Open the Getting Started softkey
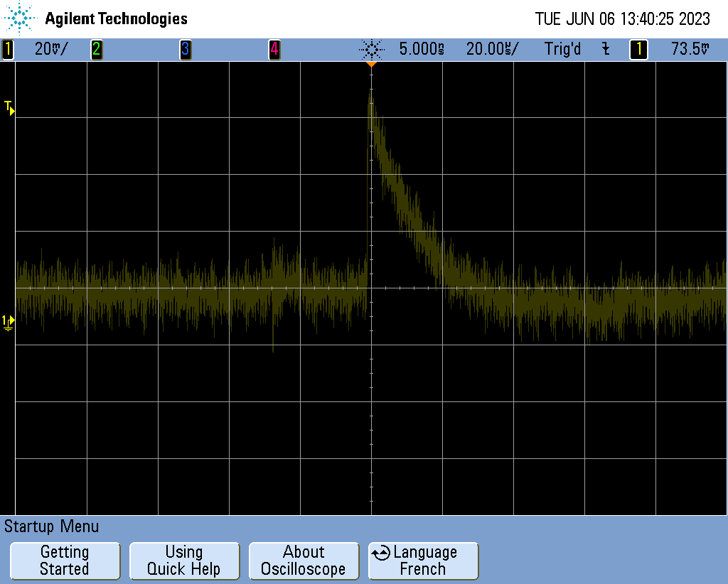Image resolution: width=728 pixels, height=584 pixels. (x=65, y=561)
